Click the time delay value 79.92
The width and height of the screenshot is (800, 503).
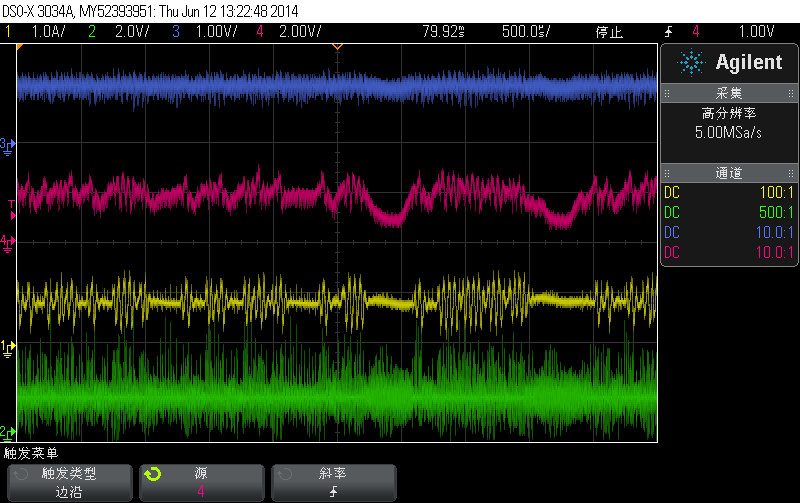click(x=443, y=32)
